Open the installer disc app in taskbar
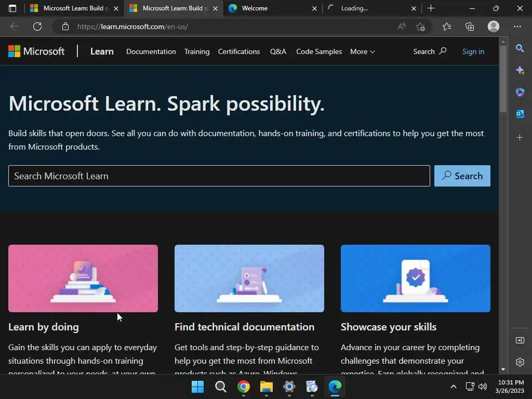 click(x=312, y=387)
